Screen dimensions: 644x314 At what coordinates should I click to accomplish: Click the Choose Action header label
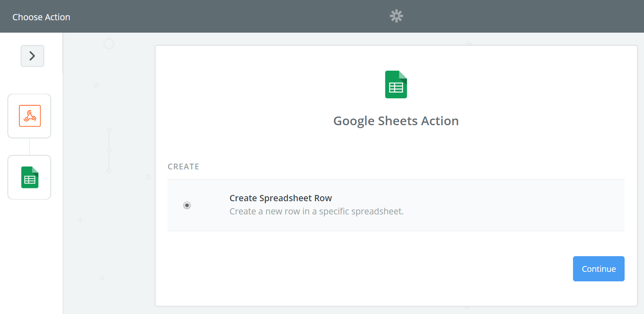click(x=41, y=17)
